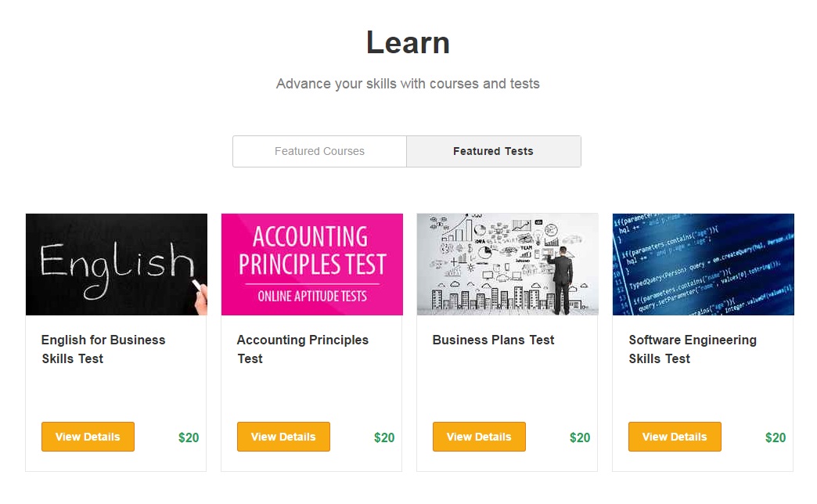Select the Featured Tests tab

click(493, 151)
